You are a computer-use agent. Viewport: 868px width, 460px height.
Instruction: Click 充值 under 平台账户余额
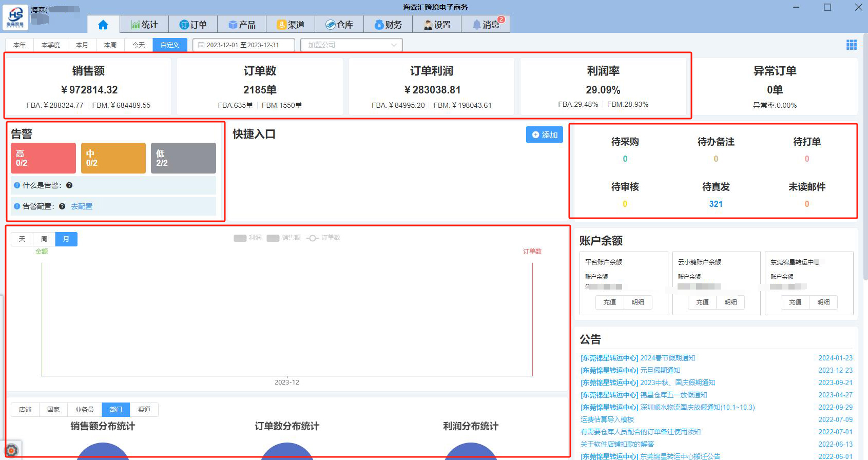[610, 302]
